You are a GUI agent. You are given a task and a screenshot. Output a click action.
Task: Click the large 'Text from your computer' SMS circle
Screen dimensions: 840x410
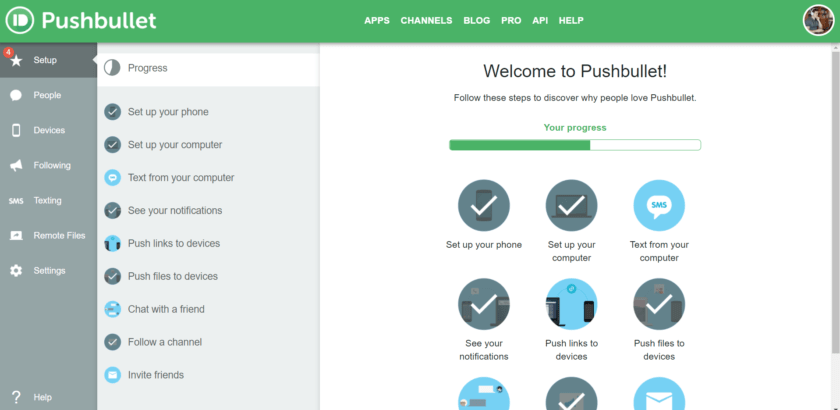(659, 206)
